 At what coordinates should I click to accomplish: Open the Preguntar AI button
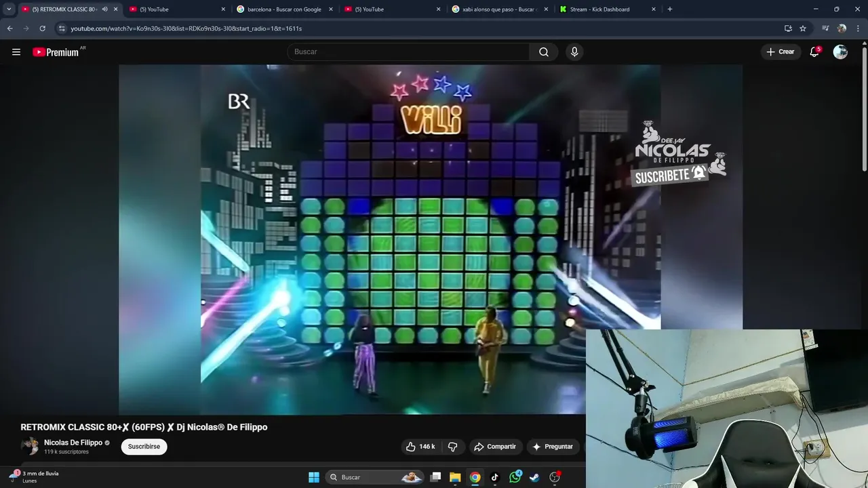pos(553,447)
